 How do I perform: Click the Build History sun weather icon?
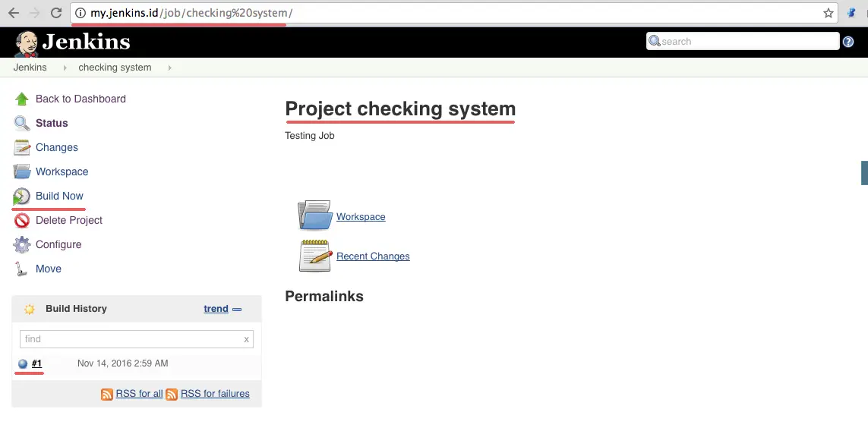[30, 309]
